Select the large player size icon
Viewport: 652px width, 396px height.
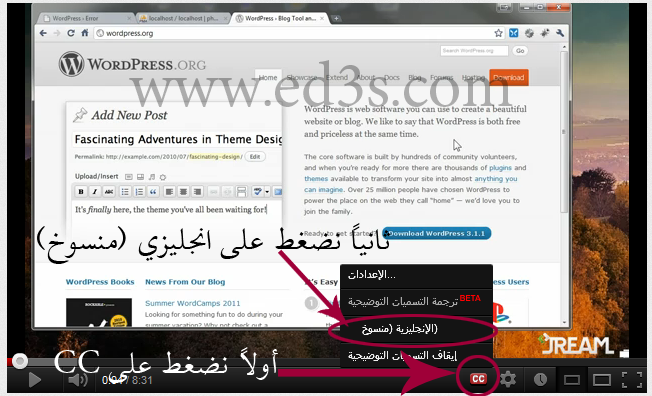(601, 380)
